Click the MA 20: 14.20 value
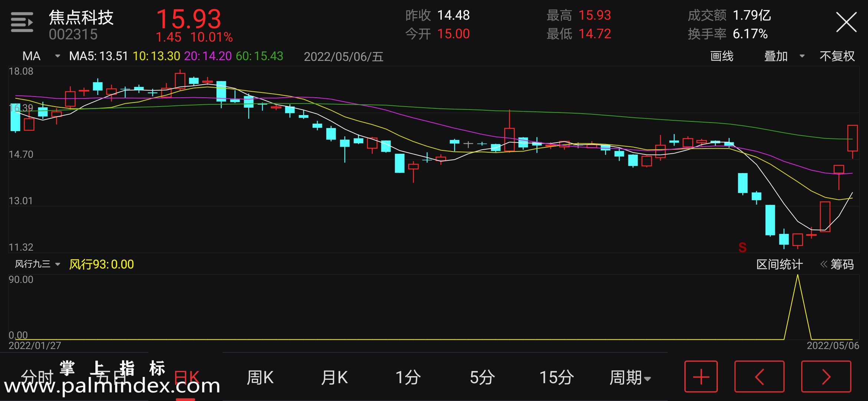The image size is (868, 401). click(208, 56)
